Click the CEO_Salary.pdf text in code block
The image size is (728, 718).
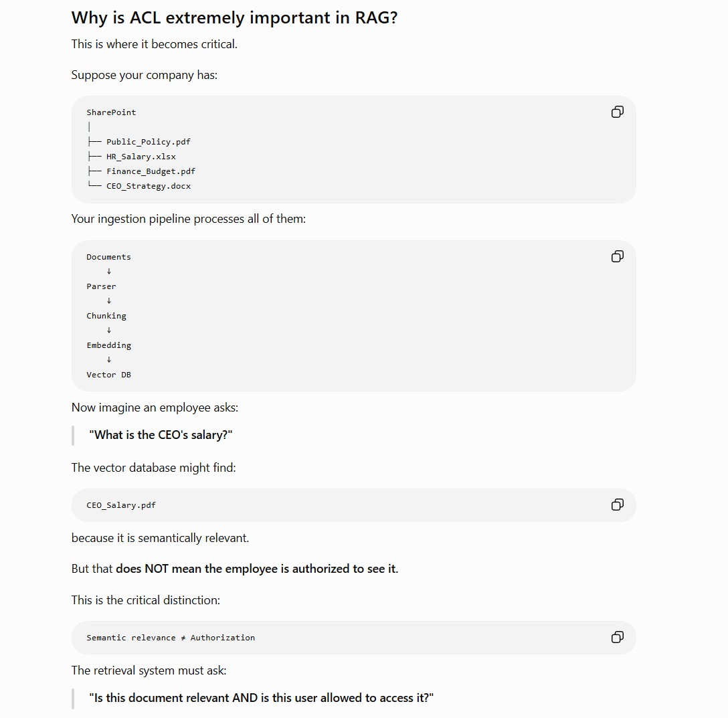[x=121, y=505]
